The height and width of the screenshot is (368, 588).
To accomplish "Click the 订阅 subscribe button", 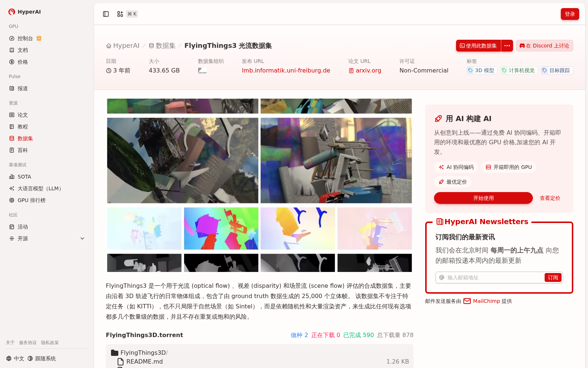I will click(x=553, y=277).
